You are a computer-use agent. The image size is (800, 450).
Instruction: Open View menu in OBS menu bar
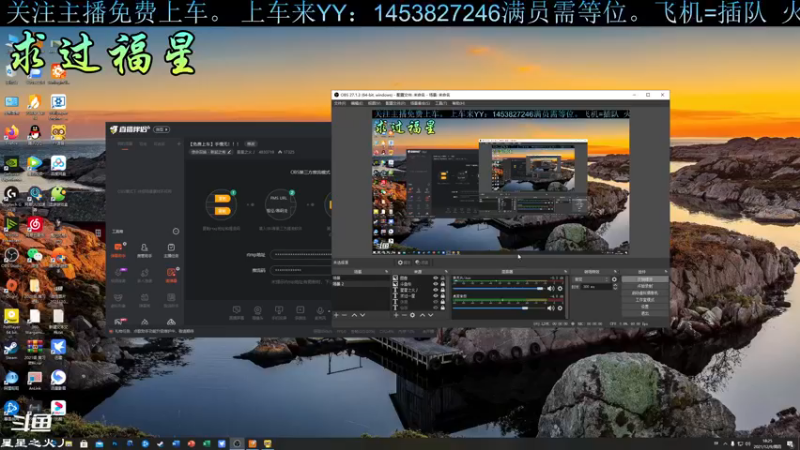[373, 103]
